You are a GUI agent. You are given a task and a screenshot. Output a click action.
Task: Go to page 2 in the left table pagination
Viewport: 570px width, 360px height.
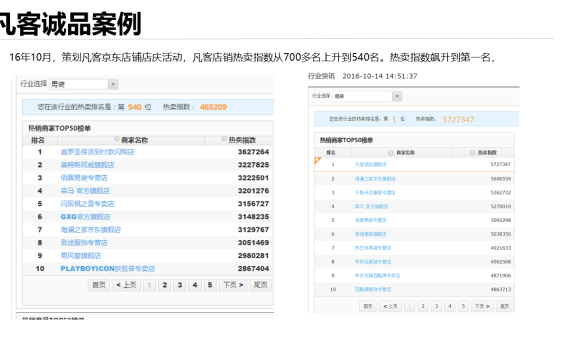(x=165, y=285)
